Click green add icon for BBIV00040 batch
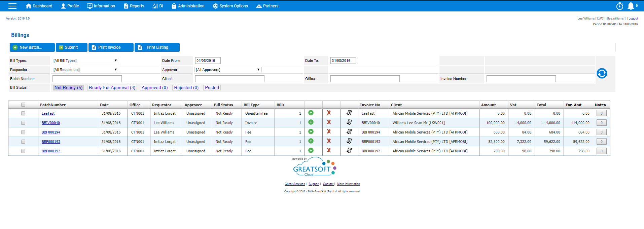Viewport: 644px width, 229px height. [x=311, y=122]
